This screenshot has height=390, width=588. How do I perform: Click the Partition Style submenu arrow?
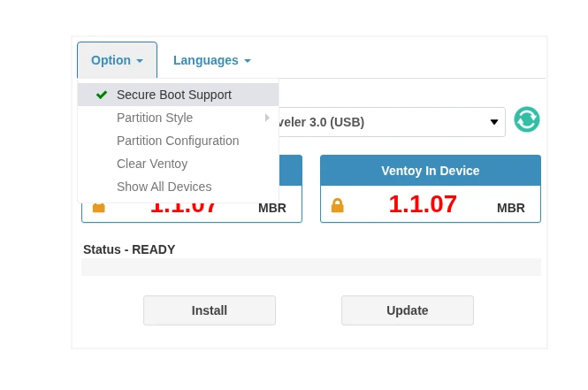(x=267, y=118)
